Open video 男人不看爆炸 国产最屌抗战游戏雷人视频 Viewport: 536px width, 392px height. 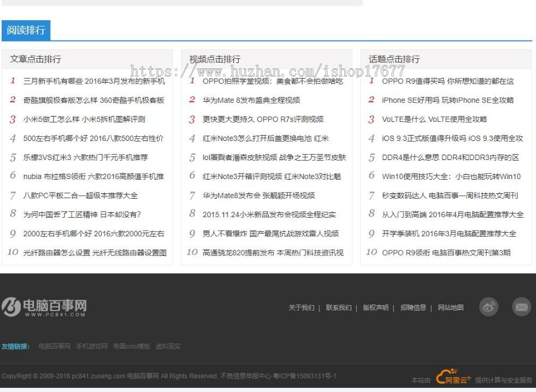tap(271, 234)
